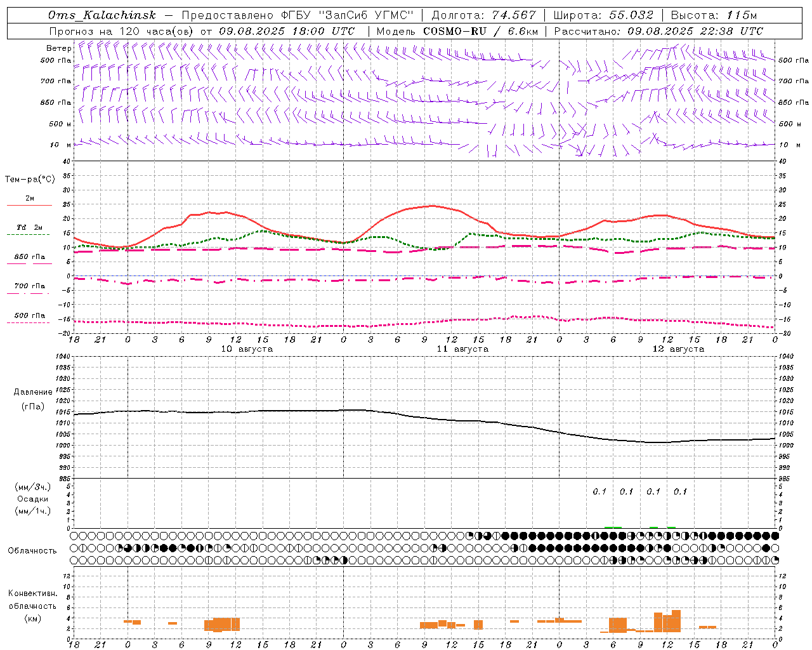Image resolution: width=812 pixels, height=650 pixels.
Task: Select the text Прогноз на 120 часа(ов)
Action: (122, 31)
